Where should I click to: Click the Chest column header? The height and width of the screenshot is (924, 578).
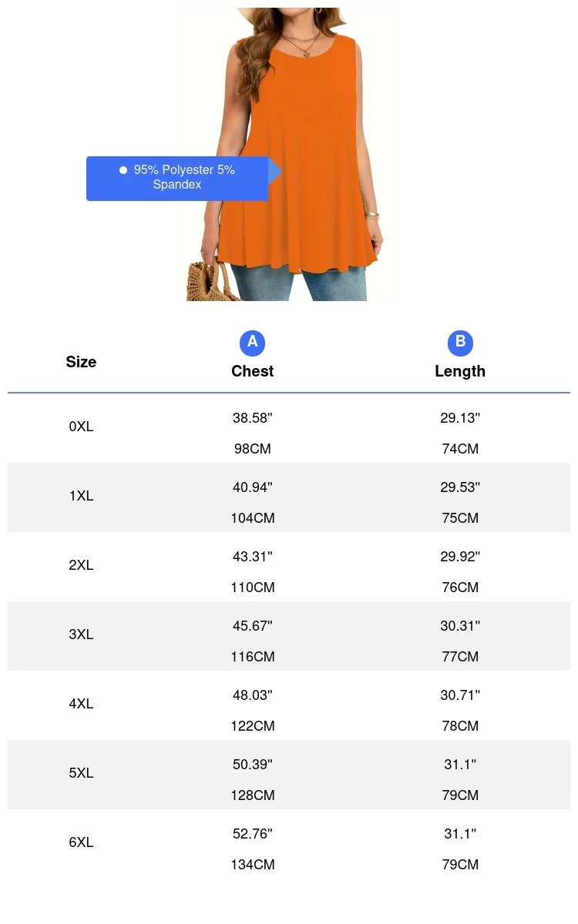pyautogui.click(x=252, y=371)
